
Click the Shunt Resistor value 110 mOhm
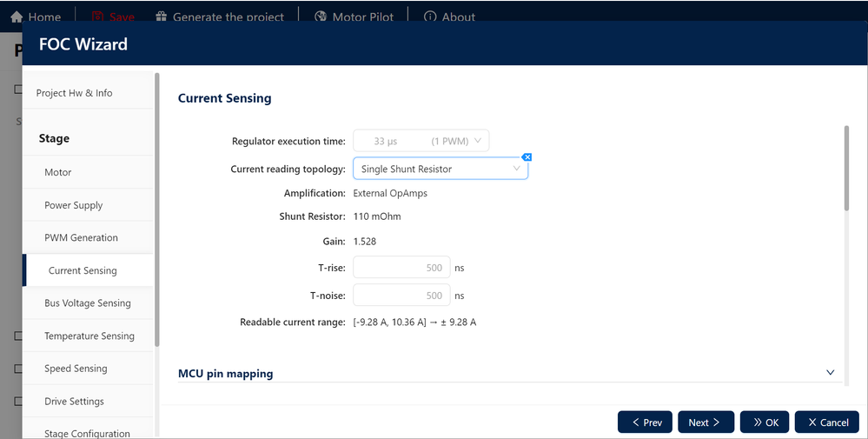[x=377, y=216]
